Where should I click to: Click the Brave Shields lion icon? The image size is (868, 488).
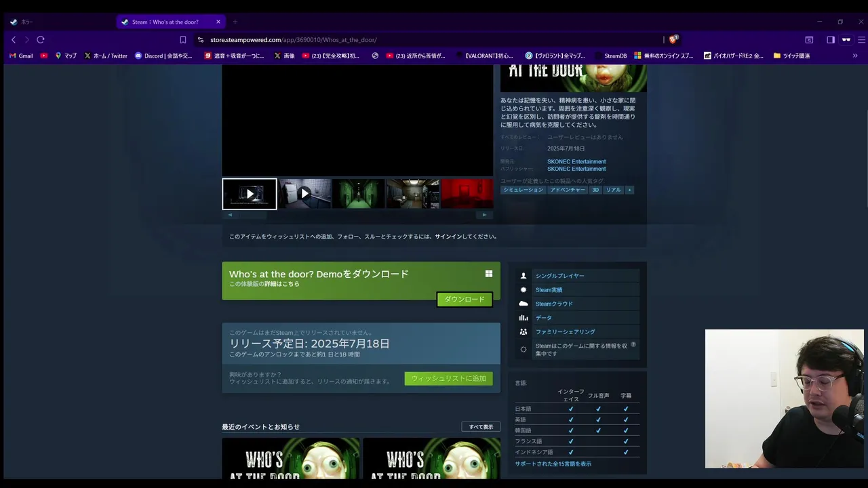(x=673, y=39)
